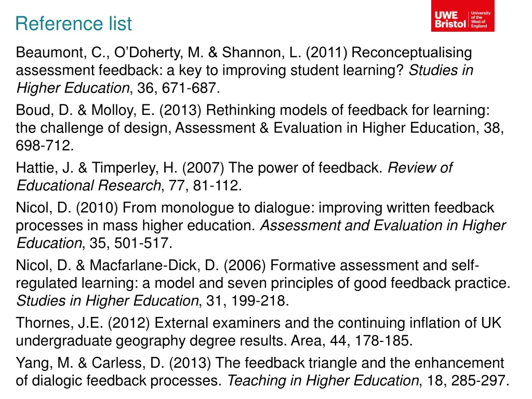Click the Nicol & Macfarlane-Dick (2006) reference
This screenshot has width=532, height=399.
pyautogui.click(x=263, y=283)
